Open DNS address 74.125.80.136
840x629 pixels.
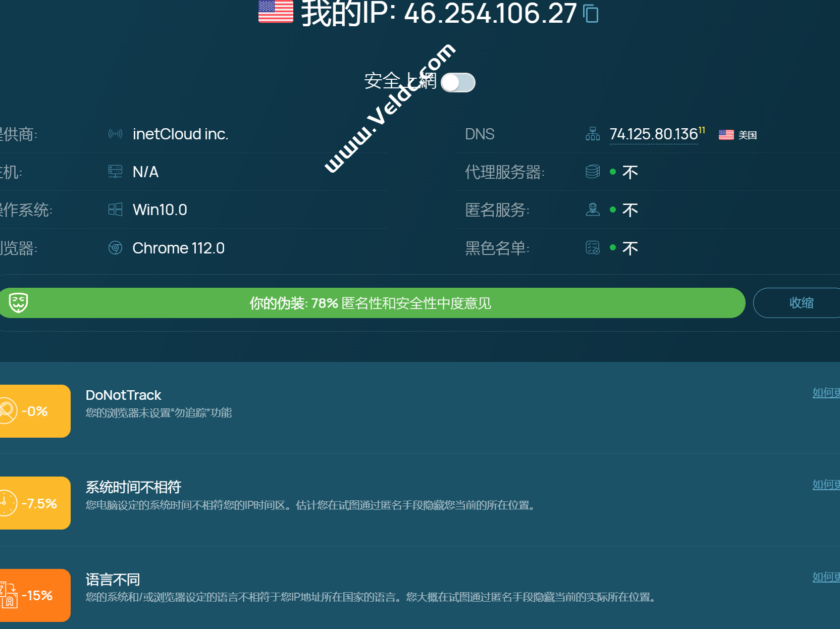654,134
